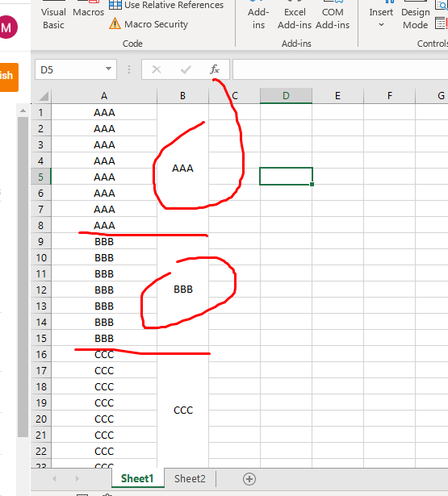This screenshot has height=496, width=448.
Task: Click cell A22 containing CCC
Action: click(x=104, y=451)
